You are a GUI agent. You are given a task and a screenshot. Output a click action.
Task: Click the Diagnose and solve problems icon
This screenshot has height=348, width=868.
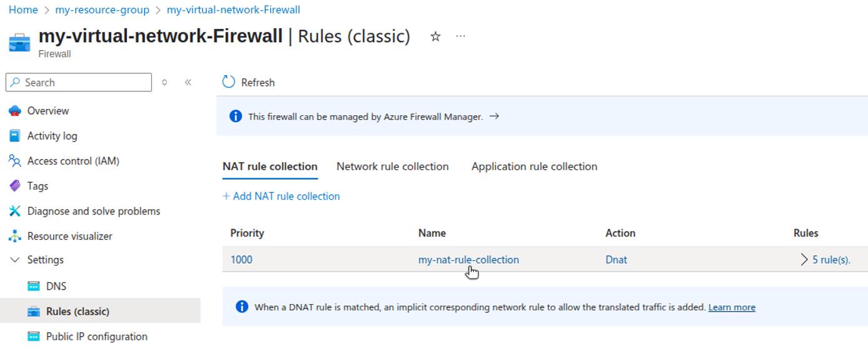[x=15, y=211]
